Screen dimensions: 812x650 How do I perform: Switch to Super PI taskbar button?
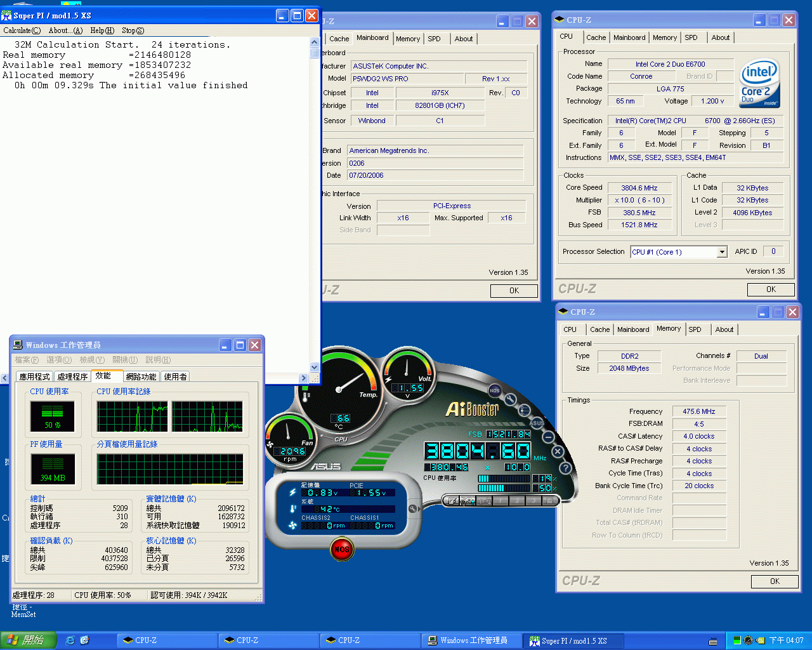(x=574, y=640)
